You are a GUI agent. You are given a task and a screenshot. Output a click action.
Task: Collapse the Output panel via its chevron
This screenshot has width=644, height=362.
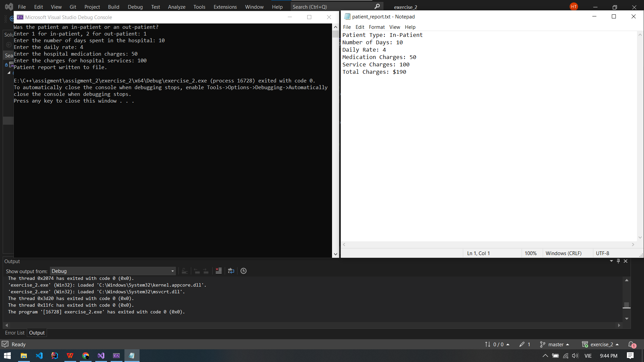click(x=611, y=261)
